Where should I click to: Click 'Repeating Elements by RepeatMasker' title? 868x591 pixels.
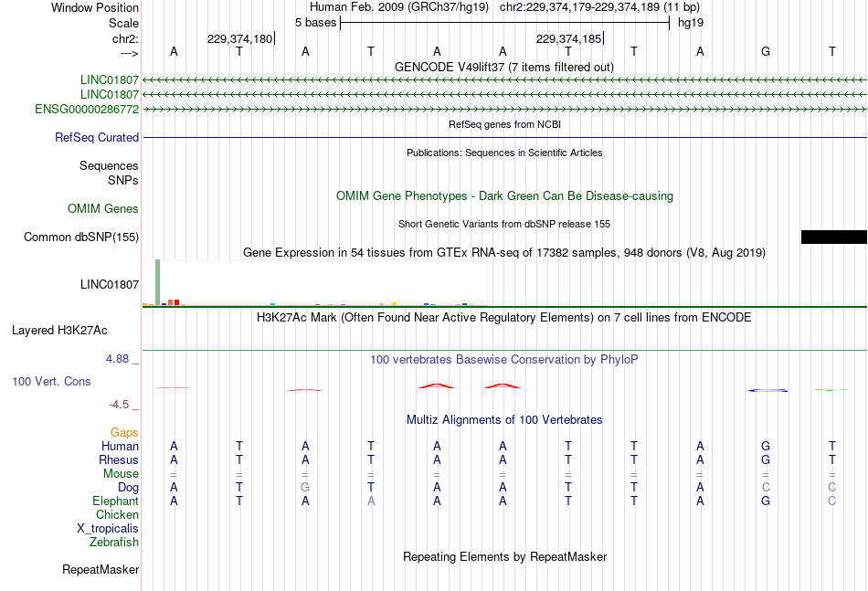(x=505, y=556)
